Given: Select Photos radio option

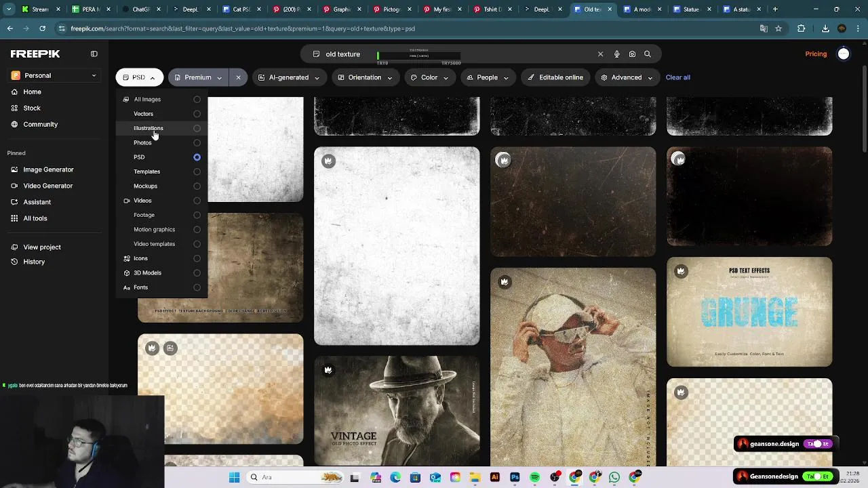Looking at the screenshot, I should (x=197, y=143).
